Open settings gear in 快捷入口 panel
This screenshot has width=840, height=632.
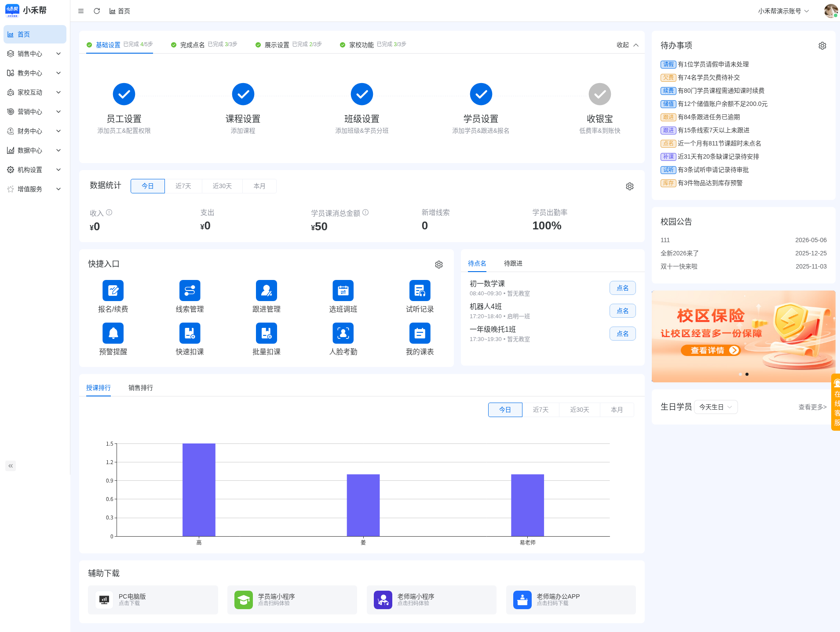pos(439,265)
